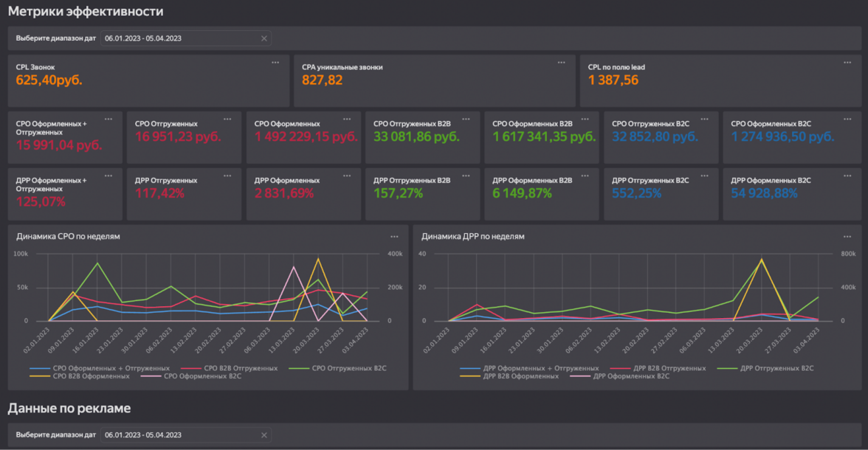Open menu of Динамика ДРР по неделям chart
Screen dimensions: 868x450
tap(847, 237)
